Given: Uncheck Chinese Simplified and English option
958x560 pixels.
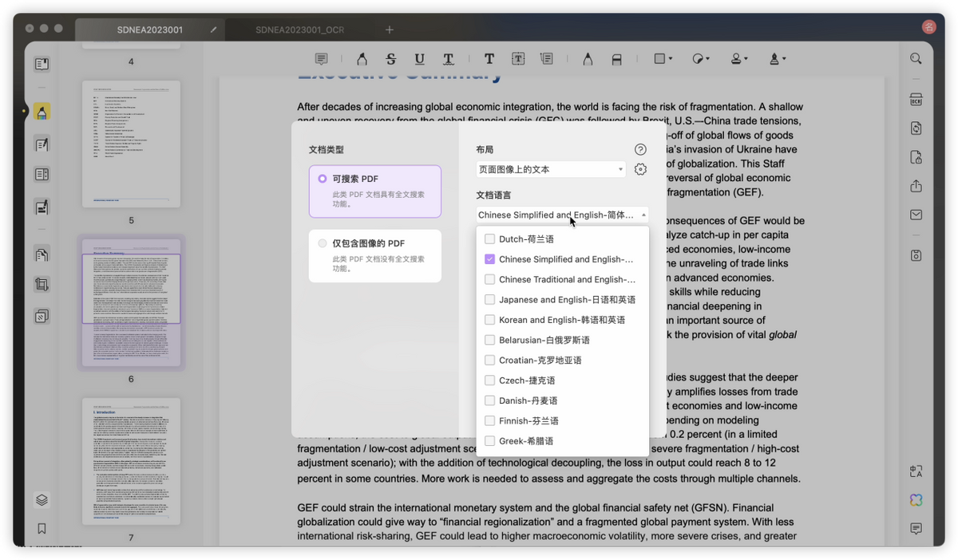Looking at the screenshot, I should pos(490,259).
